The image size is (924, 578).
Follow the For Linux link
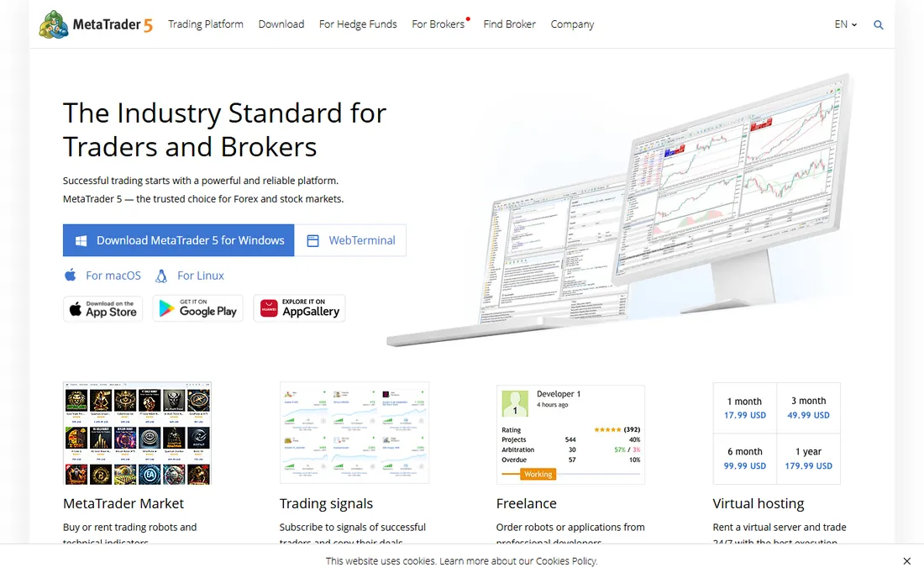(x=201, y=276)
